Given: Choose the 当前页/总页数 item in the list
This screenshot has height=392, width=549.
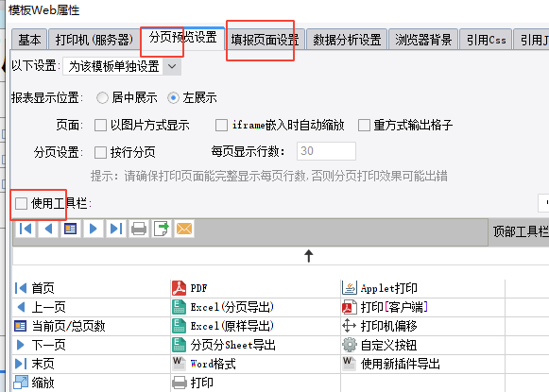Looking at the screenshot, I should click(60, 326).
